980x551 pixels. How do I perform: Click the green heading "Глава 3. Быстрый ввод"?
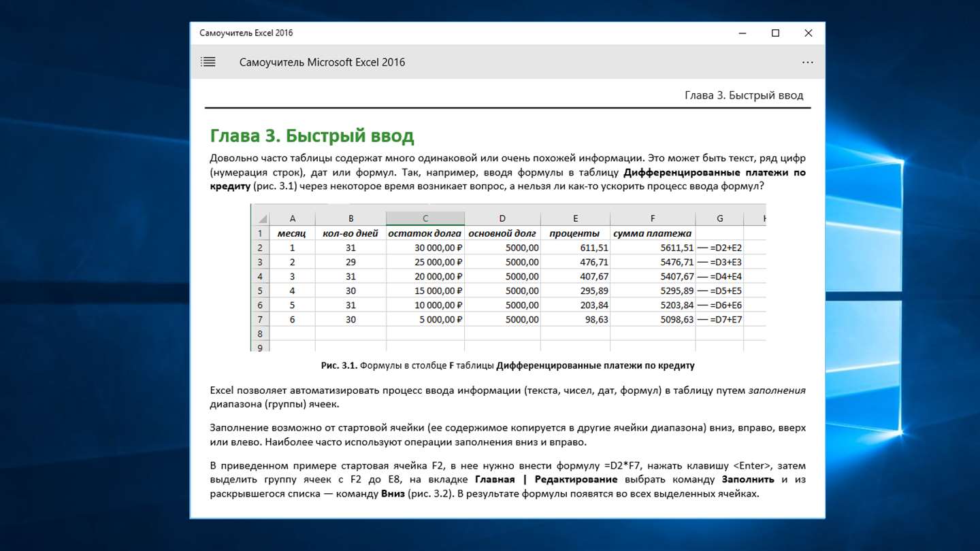point(312,135)
